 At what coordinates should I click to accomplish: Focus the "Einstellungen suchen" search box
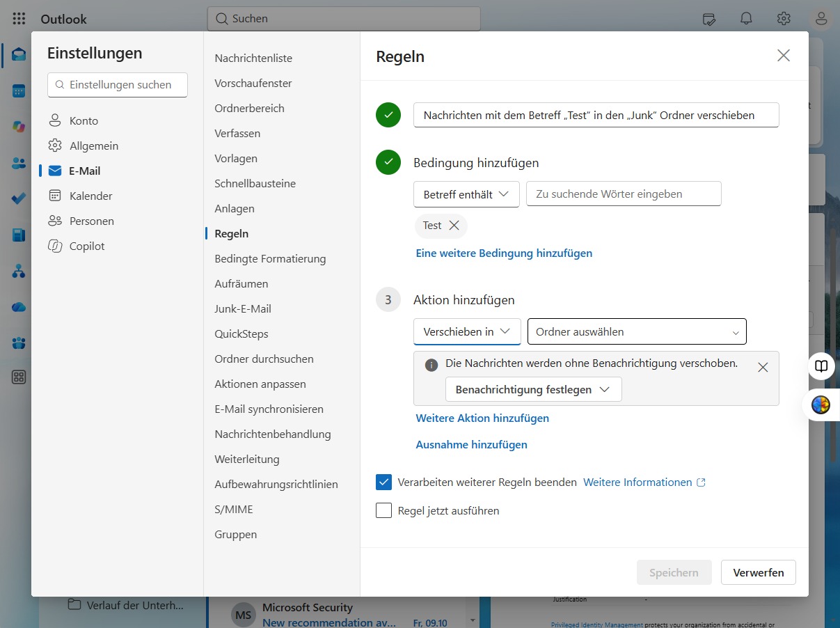(118, 84)
